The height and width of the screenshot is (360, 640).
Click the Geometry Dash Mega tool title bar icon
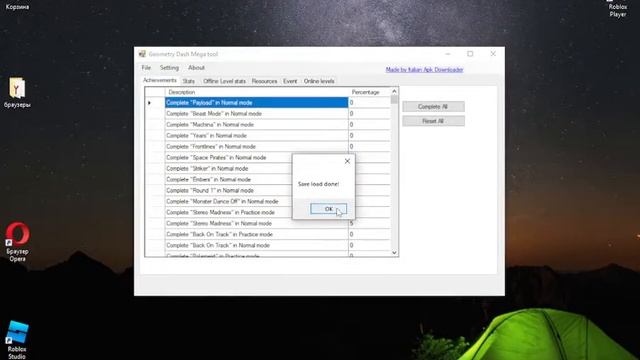142,54
